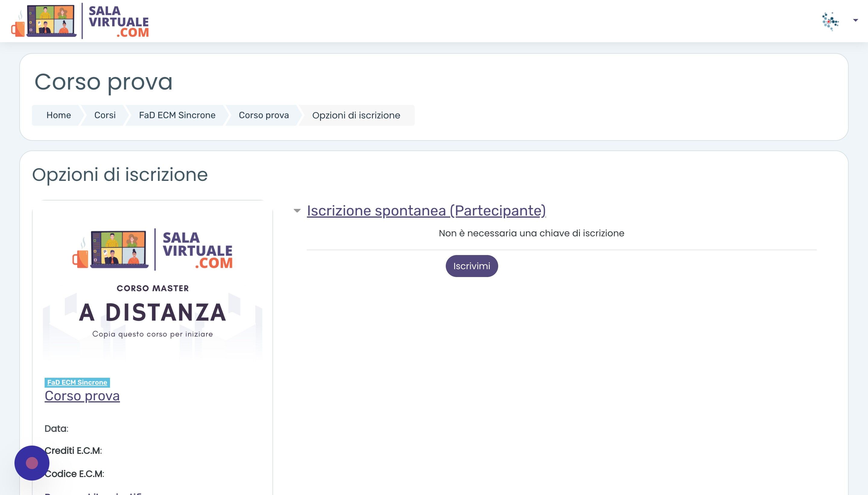Click the 'Opzioni di iscrizione' heading

pos(120,175)
